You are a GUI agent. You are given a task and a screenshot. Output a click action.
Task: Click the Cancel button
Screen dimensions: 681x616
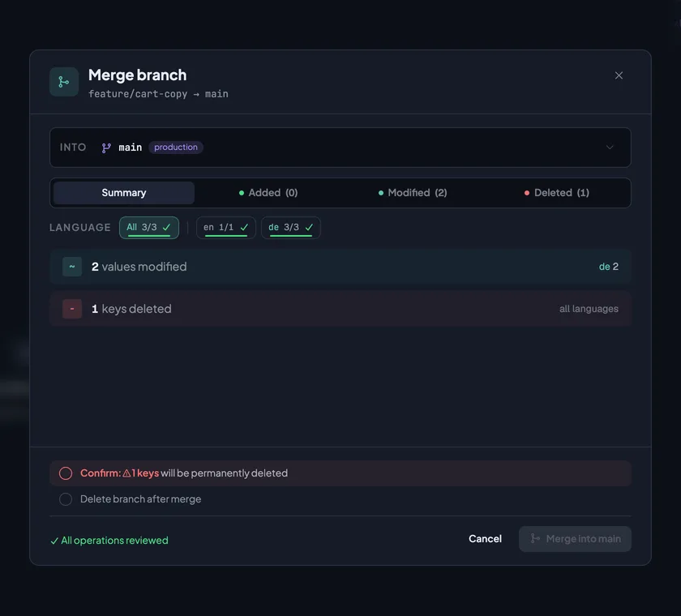485,539
